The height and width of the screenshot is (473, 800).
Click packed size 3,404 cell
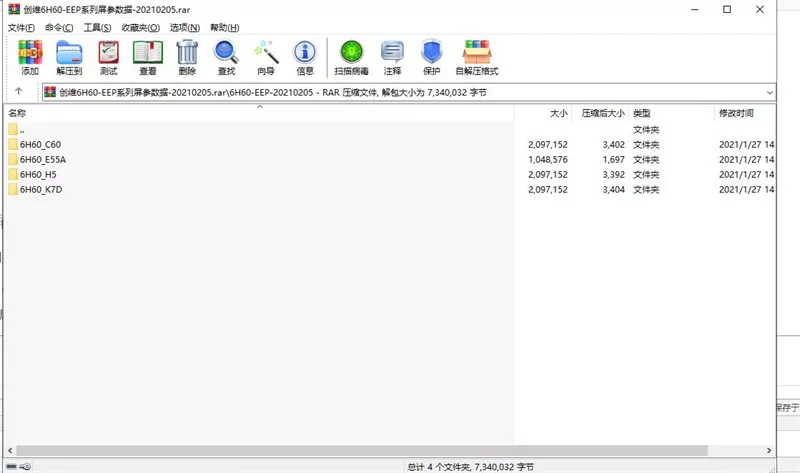pos(613,189)
